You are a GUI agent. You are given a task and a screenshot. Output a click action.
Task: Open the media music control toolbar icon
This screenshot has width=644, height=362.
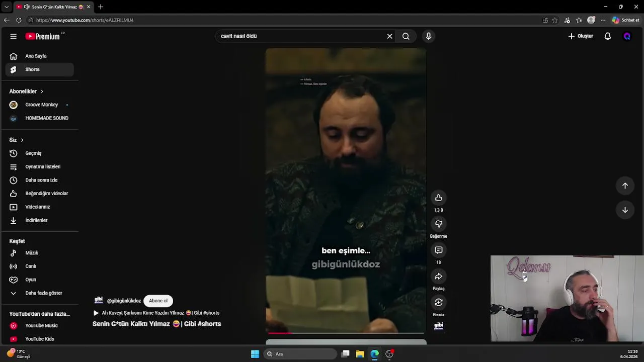(567, 20)
